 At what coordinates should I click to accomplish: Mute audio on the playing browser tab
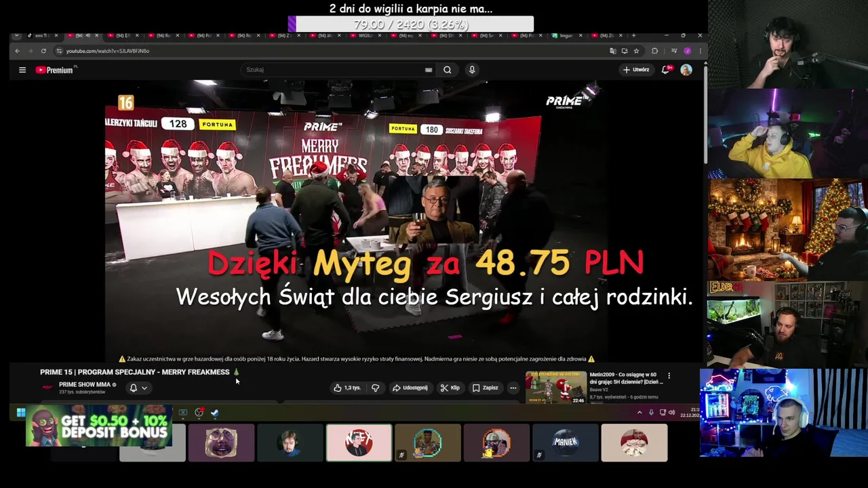87,35
